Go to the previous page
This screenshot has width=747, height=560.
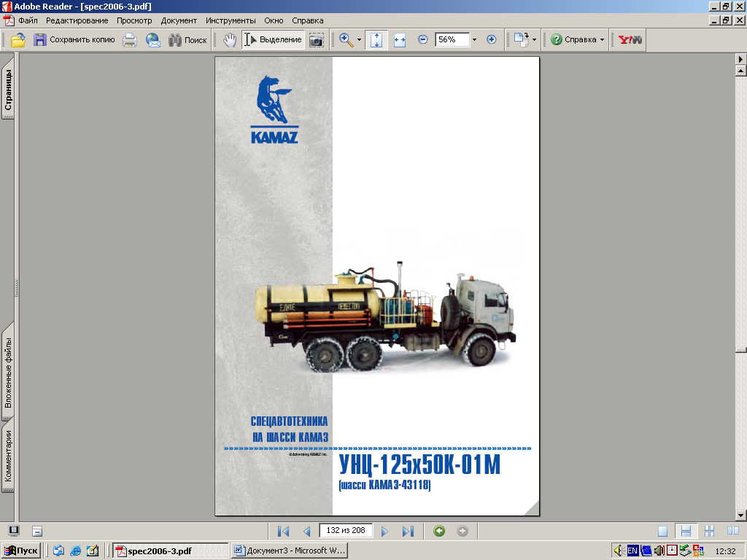click(307, 531)
